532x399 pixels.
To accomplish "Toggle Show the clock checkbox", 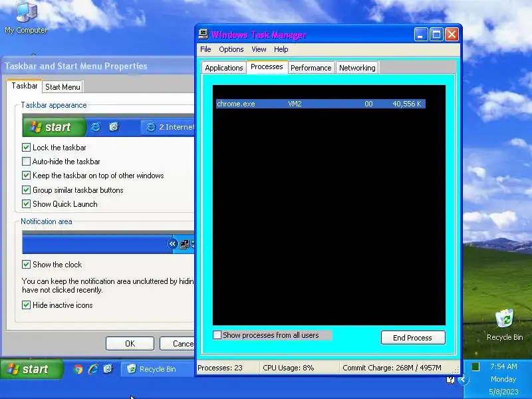I will point(26,264).
